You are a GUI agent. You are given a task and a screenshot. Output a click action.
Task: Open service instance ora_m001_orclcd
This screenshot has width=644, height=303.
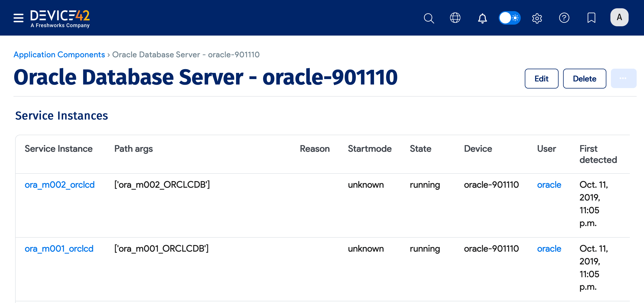click(59, 249)
